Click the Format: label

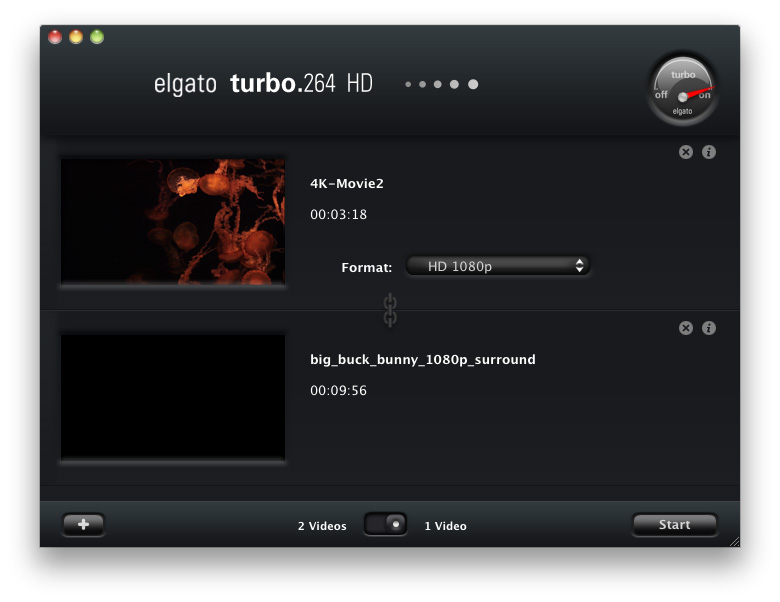(x=367, y=268)
